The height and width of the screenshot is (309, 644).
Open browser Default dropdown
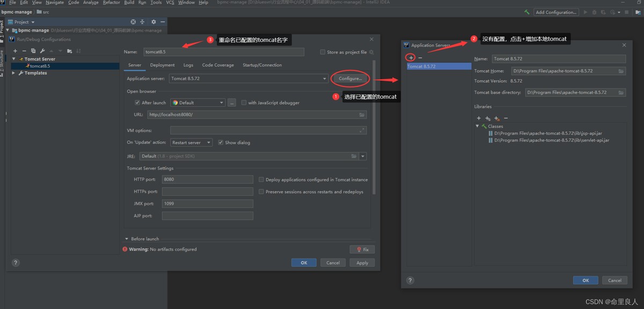(197, 102)
